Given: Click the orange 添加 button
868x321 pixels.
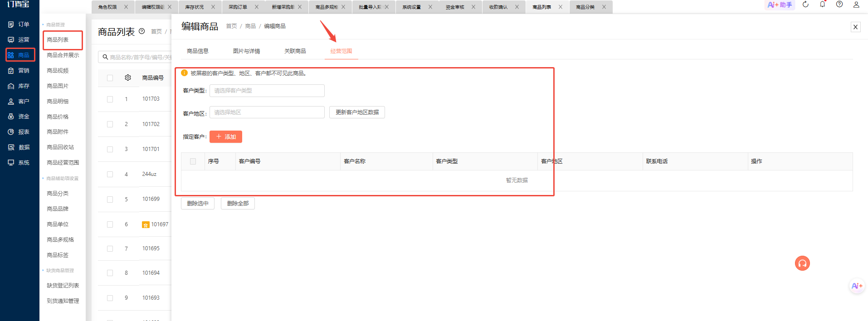Looking at the screenshot, I should pos(226,136).
